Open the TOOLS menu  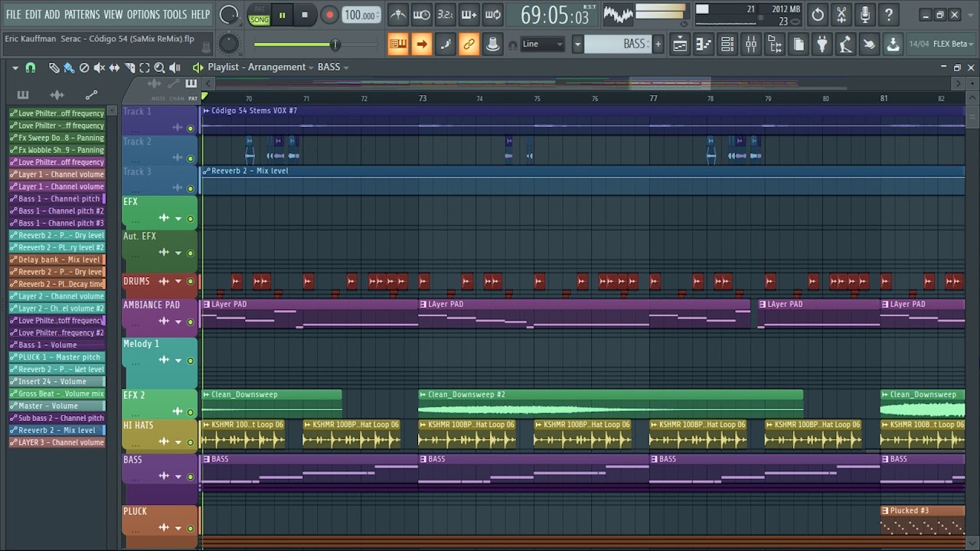[175, 15]
